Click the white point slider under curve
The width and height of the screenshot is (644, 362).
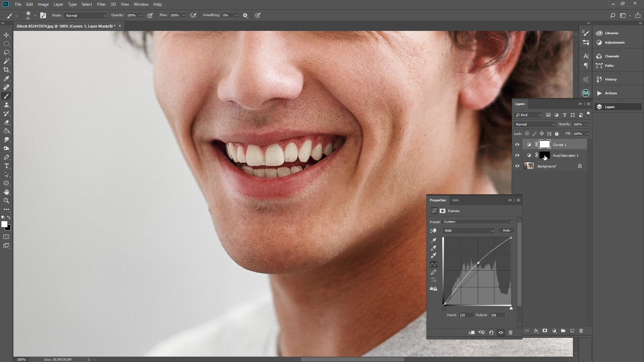pyautogui.click(x=511, y=308)
